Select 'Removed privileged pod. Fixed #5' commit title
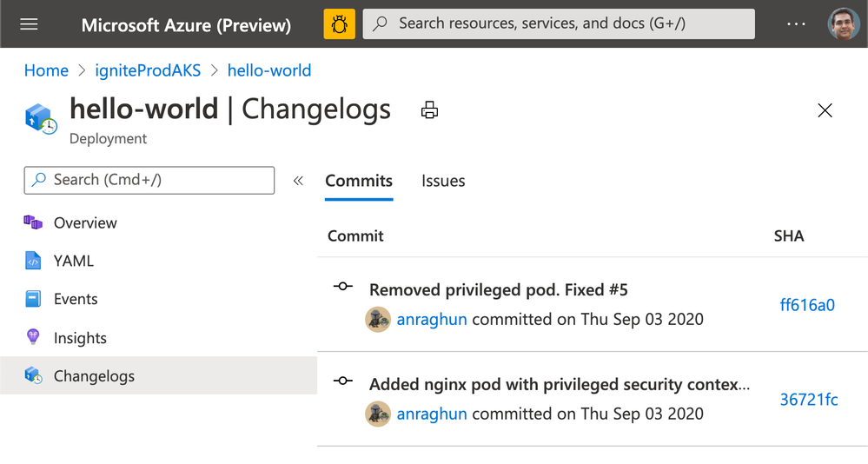The height and width of the screenshot is (464, 868). click(x=498, y=289)
